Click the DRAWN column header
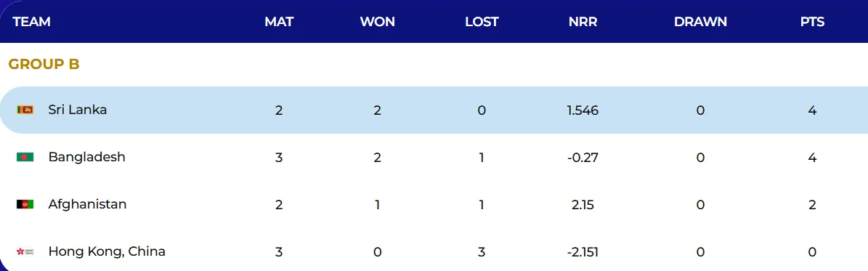This screenshot has height=271, width=868. [x=700, y=22]
